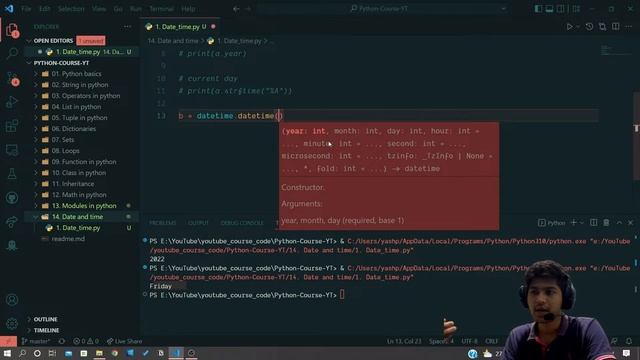Open the Edit menu
Screen dimensions: 640x360
point(44,9)
